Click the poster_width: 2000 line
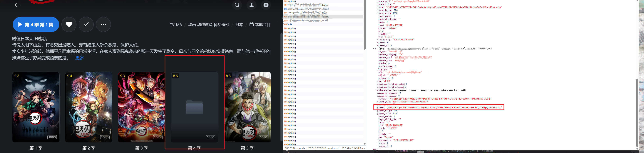Screen dimensions: 644x153 coord(387,114)
